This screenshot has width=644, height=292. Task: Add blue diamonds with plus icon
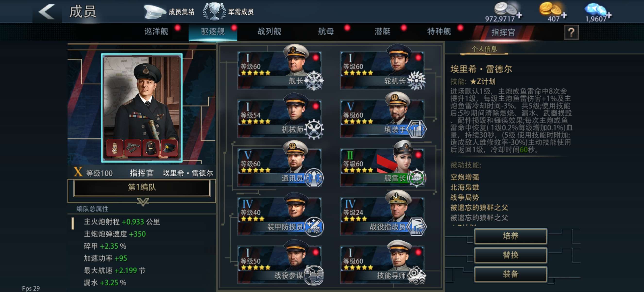tap(609, 15)
